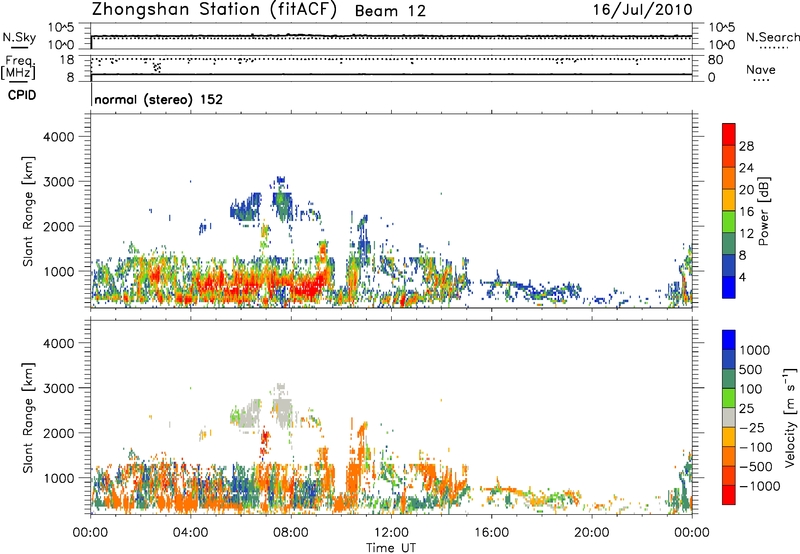Click the red high-power echo patch near 08:00
The width and height of the screenshot is (800, 554).
click(x=309, y=287)
